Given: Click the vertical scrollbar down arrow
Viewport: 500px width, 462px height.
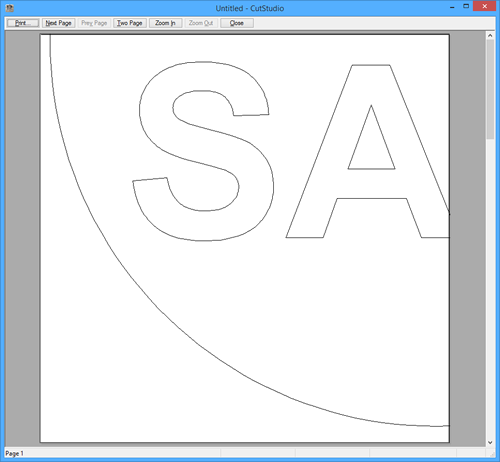Looking at the screenshot, I should (x=490, y=442).
